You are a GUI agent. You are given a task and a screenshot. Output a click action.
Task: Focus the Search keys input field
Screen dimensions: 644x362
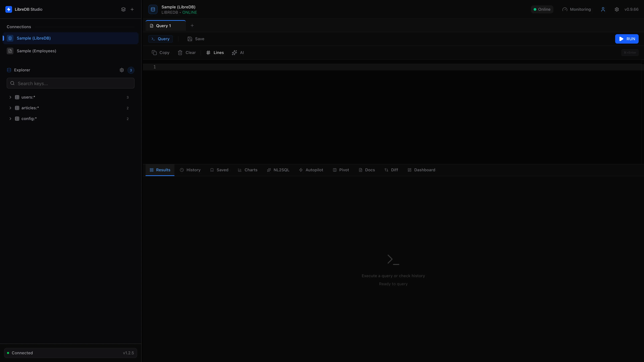70,83
